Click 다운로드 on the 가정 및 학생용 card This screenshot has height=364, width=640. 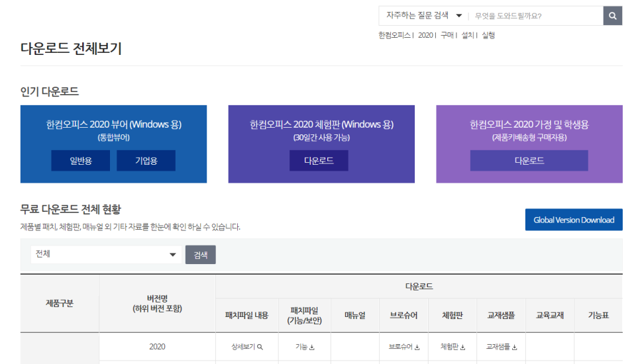(x=529, y=161)
